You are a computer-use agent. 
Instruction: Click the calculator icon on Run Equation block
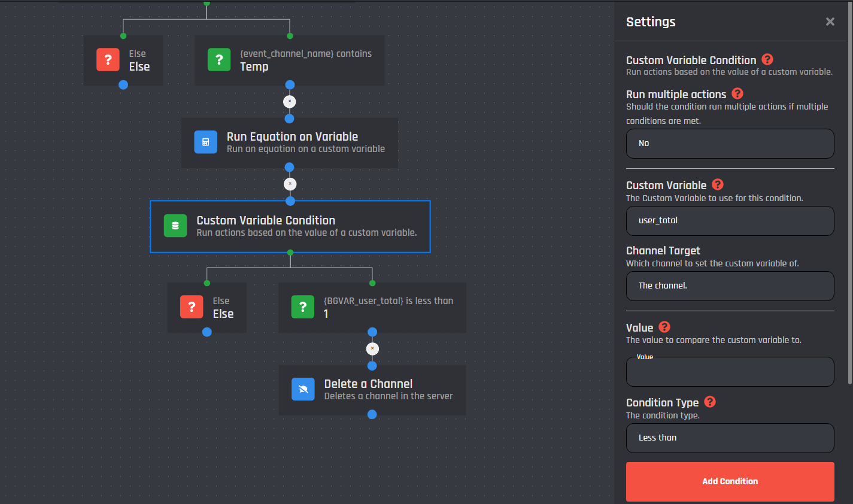205,142
